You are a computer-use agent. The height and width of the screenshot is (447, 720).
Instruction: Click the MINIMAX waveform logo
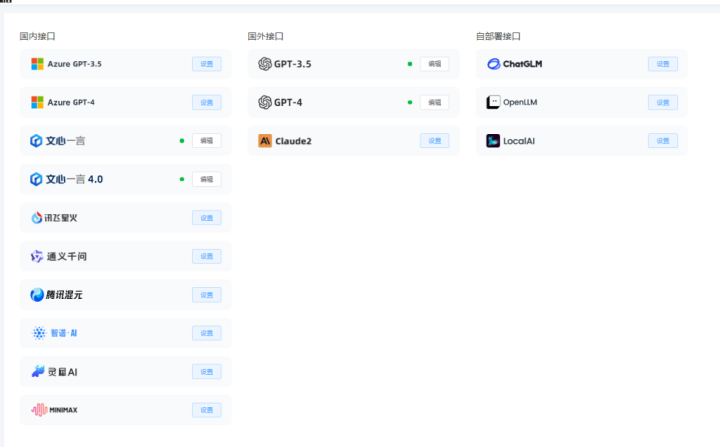[x=38, y=410]
